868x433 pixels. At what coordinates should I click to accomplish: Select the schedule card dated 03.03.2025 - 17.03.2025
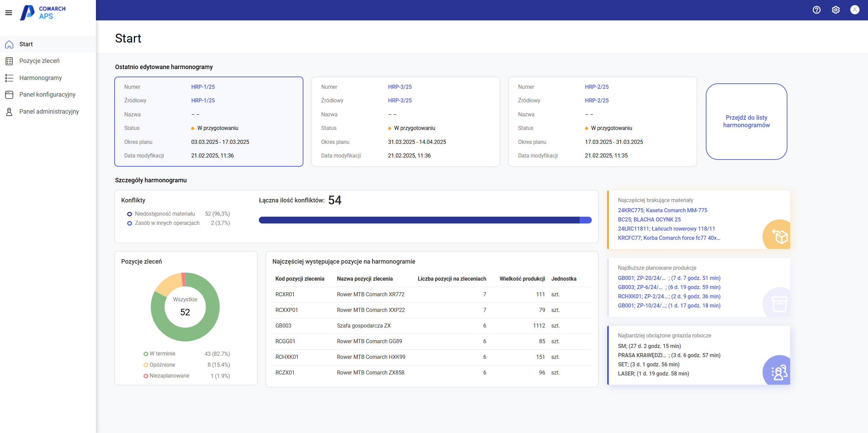click(209, 121)
